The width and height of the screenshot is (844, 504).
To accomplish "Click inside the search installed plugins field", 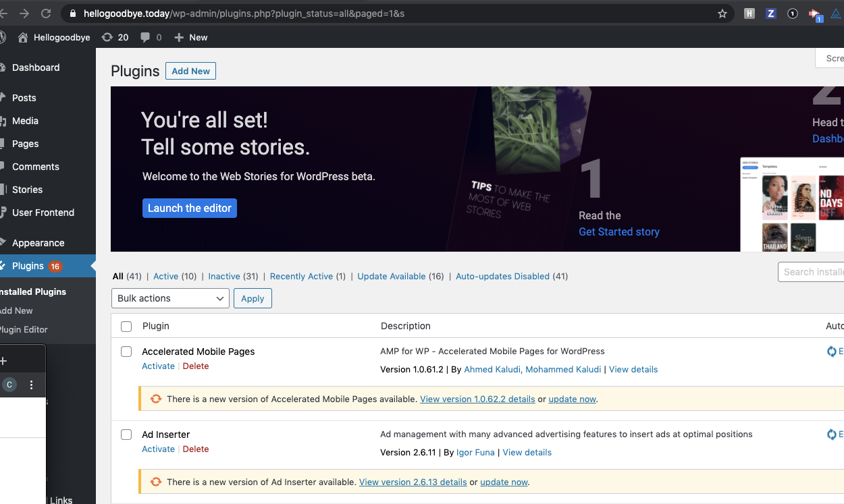I will pos(814,272).
